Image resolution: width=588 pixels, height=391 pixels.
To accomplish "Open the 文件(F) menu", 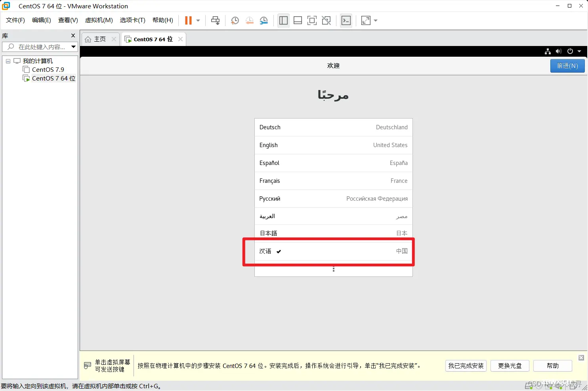I will 15,20.
